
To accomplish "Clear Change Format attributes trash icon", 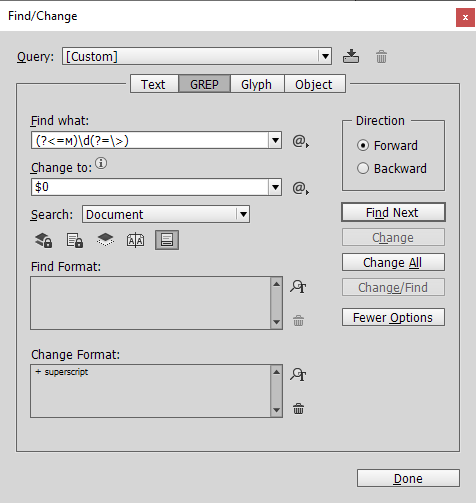I will tap(298, 408).
